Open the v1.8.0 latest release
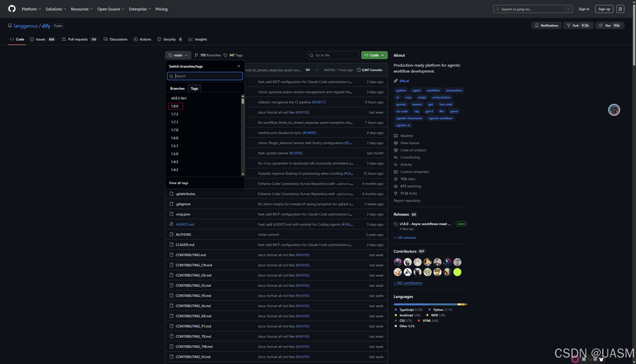This screenshot has width=636, height=364. tap(425, 224)
